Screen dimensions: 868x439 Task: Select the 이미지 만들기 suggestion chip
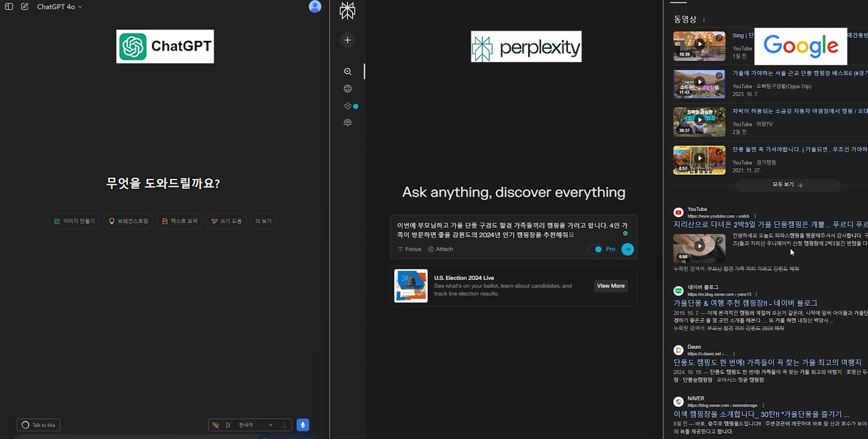click(x=75, y=221)
